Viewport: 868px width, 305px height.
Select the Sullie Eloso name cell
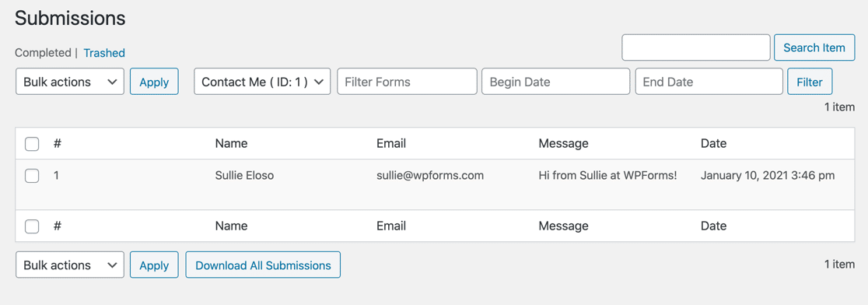(244, 176)
